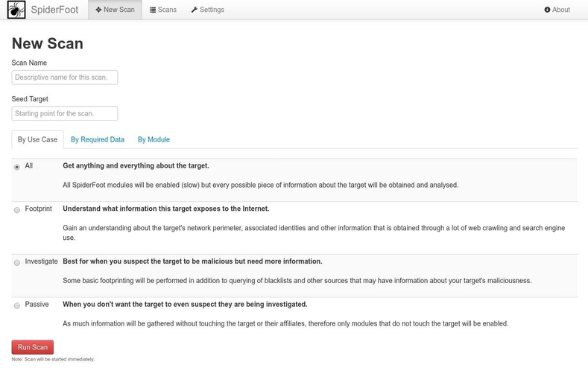This screenshot has width=588, height=368.
Task: Switch to the By Use Case tab
Action: (37, 139)
